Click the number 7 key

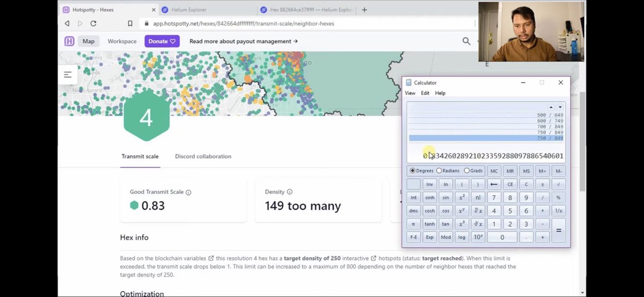coord(494,198)
